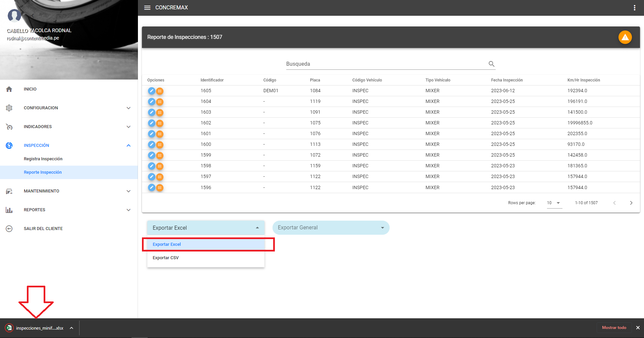Click Mostrar todo in the downloads bar
Screen dimensions: 644x338
pyautogui.click(x=614, y=328)
